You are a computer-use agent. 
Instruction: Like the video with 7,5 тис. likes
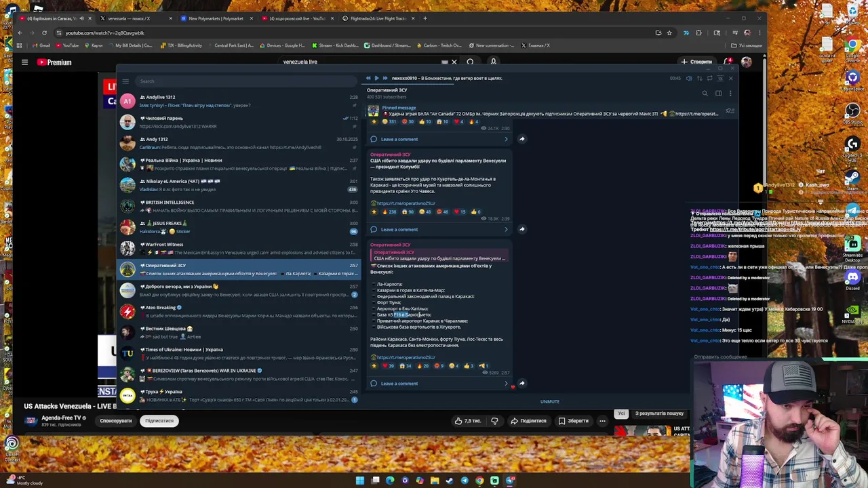tap(469, 421)
